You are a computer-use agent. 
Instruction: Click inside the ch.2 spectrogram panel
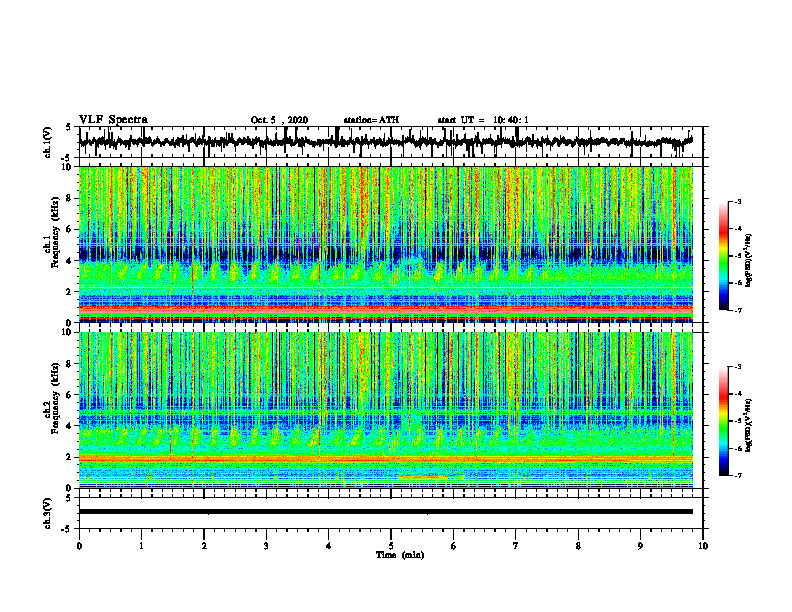point(386,410)
